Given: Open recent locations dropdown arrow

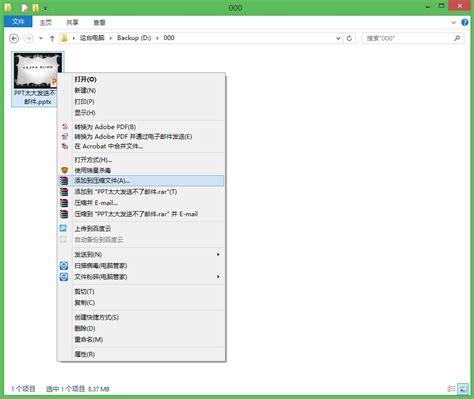Looking at the screenshot, I should point(41,38).
